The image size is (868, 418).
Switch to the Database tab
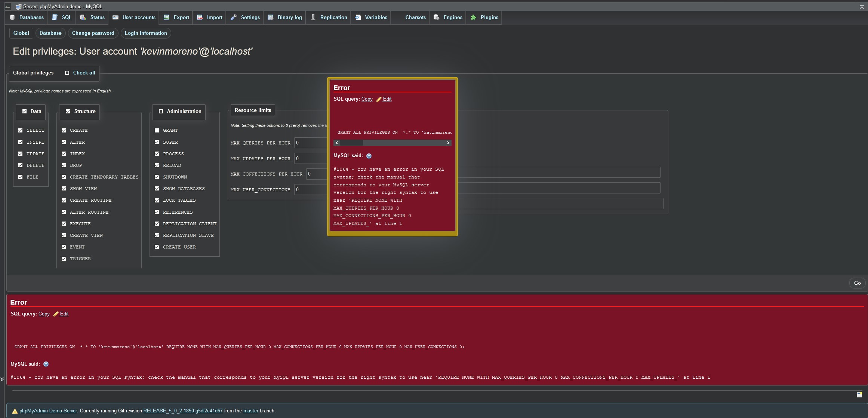50,33
